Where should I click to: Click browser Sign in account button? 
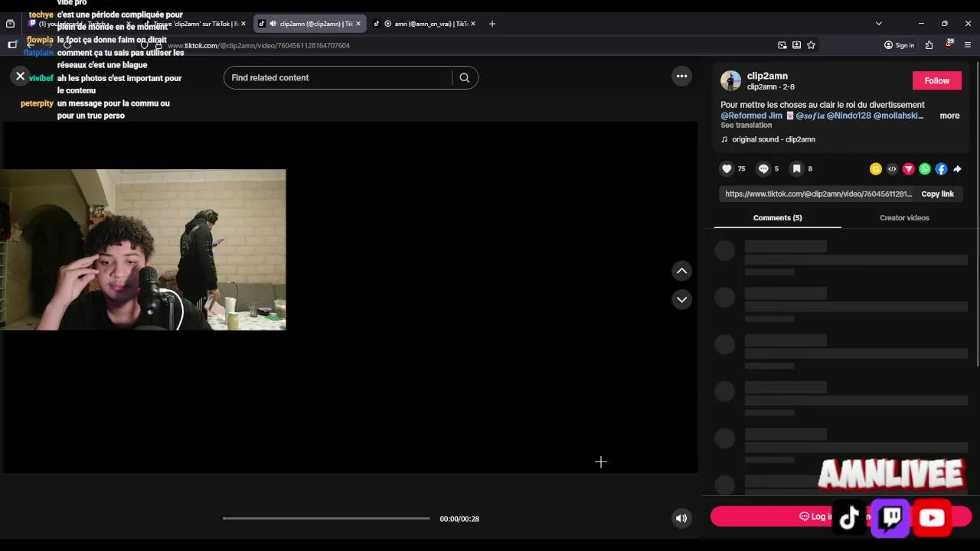pyautogui.click(x=899, y=45)
